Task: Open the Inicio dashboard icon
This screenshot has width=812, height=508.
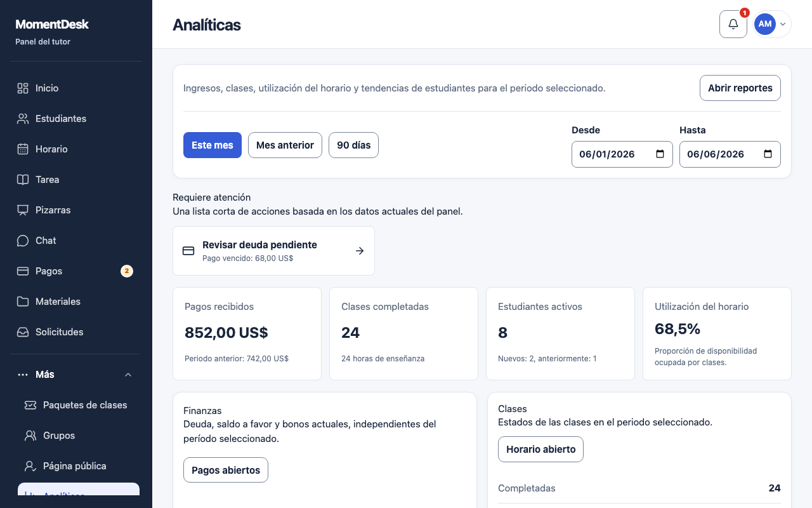Action: 23,88
